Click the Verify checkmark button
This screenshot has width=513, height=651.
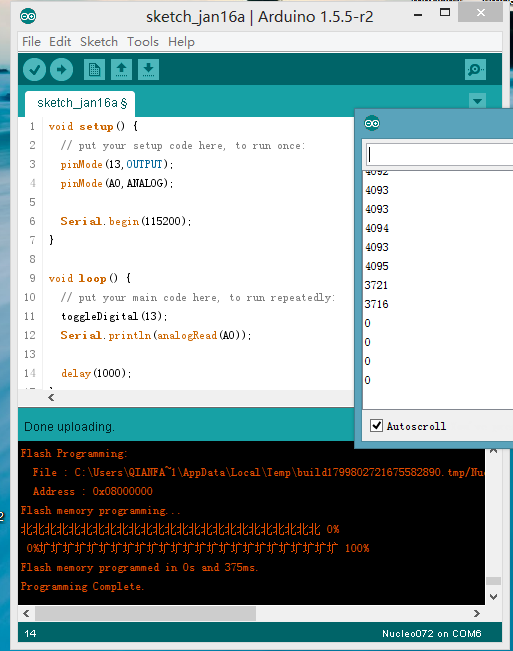coord(34,69)
